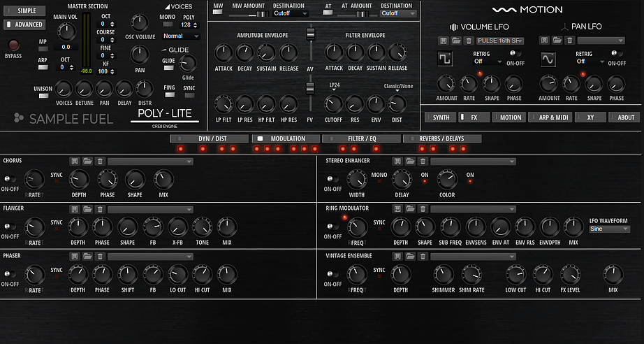644x344 pixels.
Task: Enable the UNISON toggle
Action: coord(43,96)
